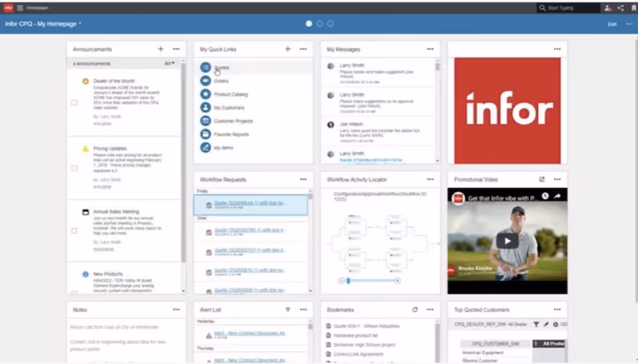The image size is (638, 364).
Task: Open the Quotes quick link
Action: [x=222, y=67]
